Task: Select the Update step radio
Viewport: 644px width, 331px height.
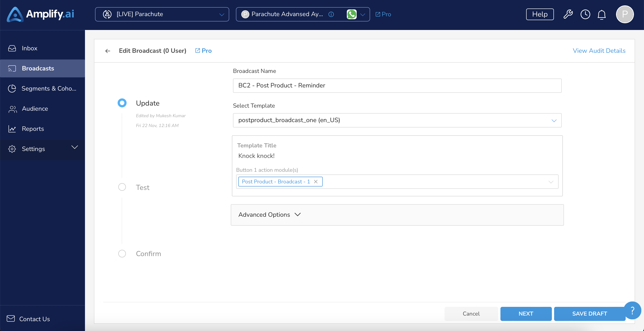Action: tap(122, 103)
